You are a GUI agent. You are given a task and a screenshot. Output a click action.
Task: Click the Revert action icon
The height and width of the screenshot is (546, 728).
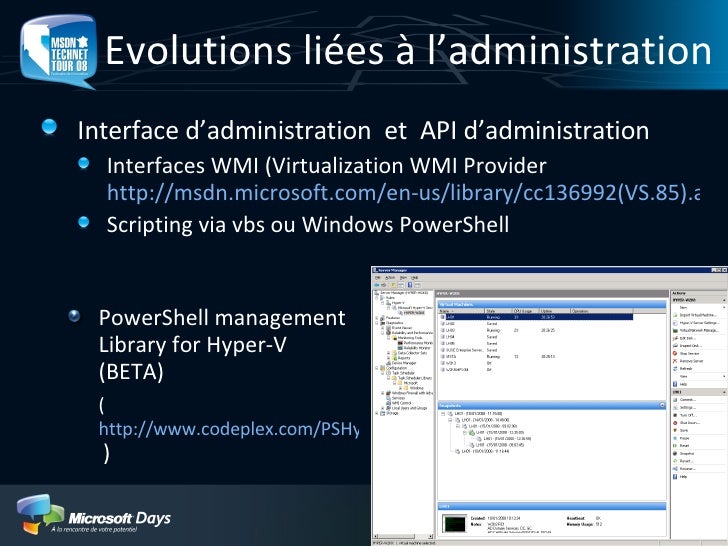coord(675,461)
